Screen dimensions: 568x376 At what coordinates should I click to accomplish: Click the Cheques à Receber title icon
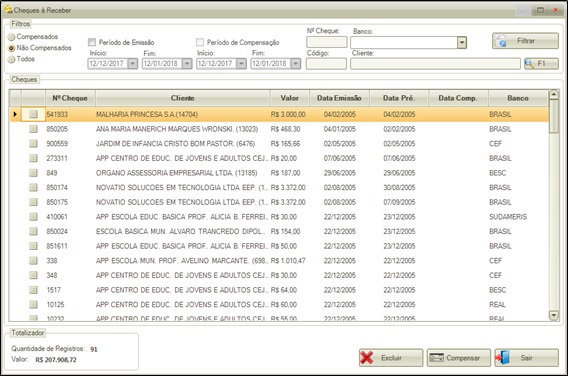[8, 10]
